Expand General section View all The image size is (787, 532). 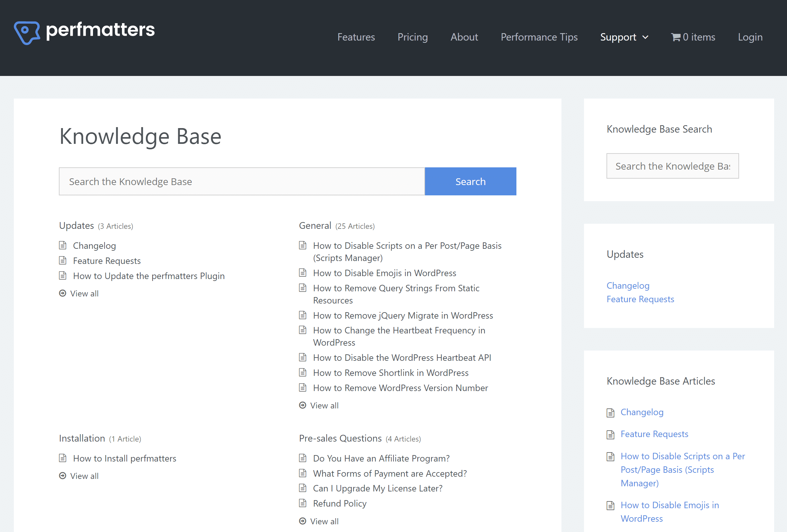pos(325,405)
